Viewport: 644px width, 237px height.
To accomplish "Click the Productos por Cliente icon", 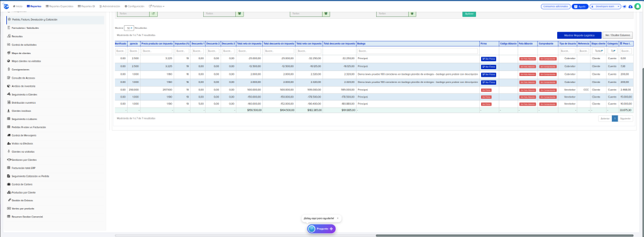I will point(9,192).
